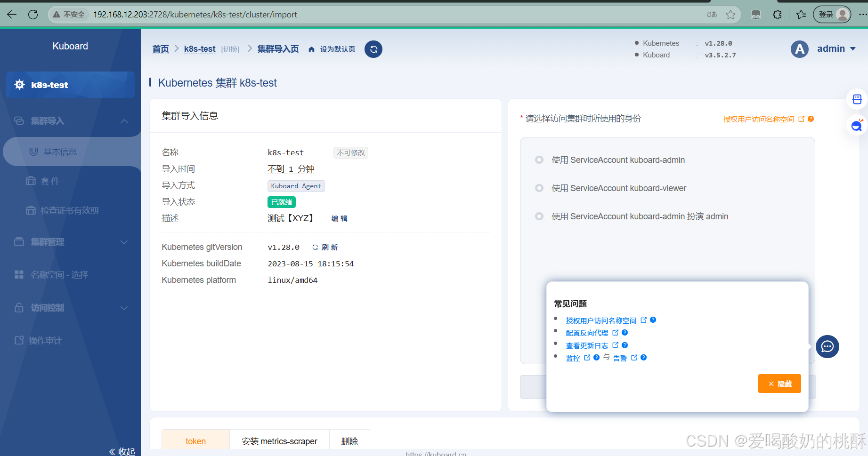Screen dimensions: 868x456
Task: Click the insecure site warning badge
Action: (69, 15)
